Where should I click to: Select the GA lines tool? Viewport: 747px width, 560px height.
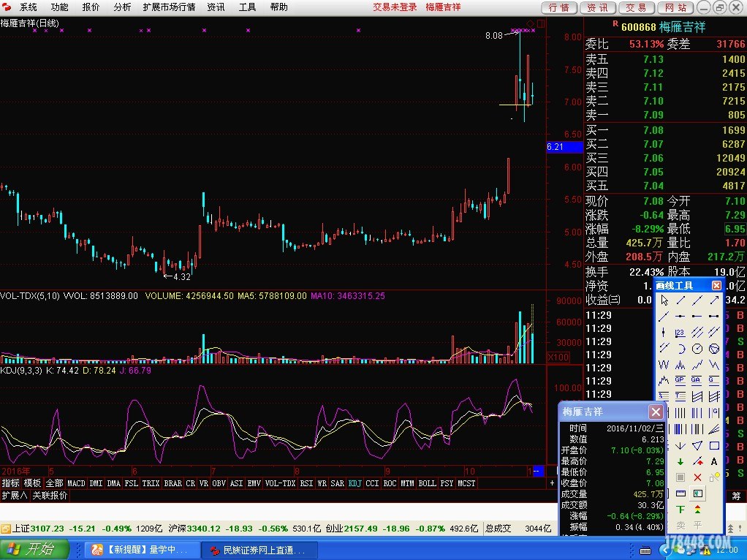(x=697, y=380)
